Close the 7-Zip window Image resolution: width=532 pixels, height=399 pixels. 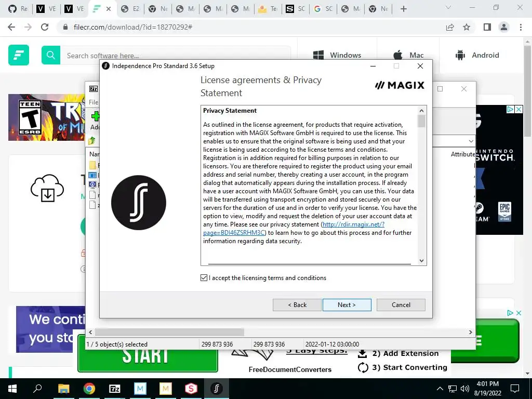pos(464,89)
